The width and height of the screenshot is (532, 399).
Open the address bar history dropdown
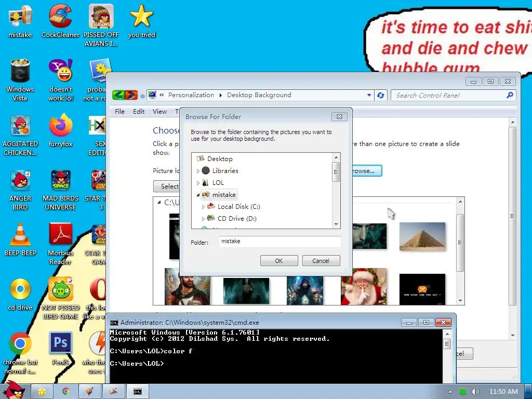point(369,96)
